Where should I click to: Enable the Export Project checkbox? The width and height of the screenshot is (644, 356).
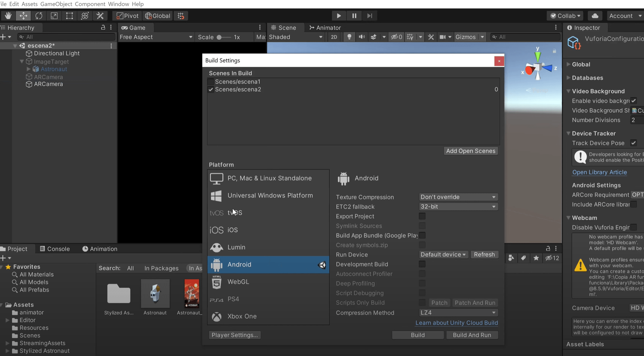[422, 216]
